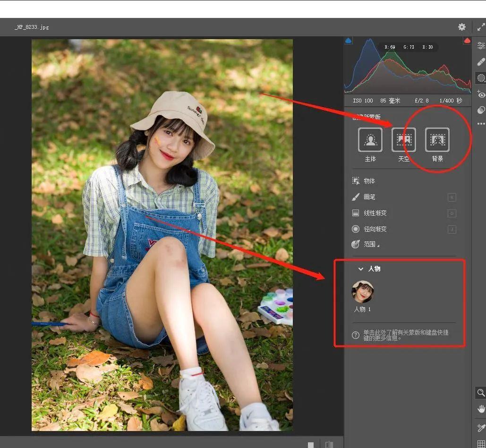The image size is (486, 448).
Task: Select the Zoom tool near the bottom right
Action: pos(481,393)
